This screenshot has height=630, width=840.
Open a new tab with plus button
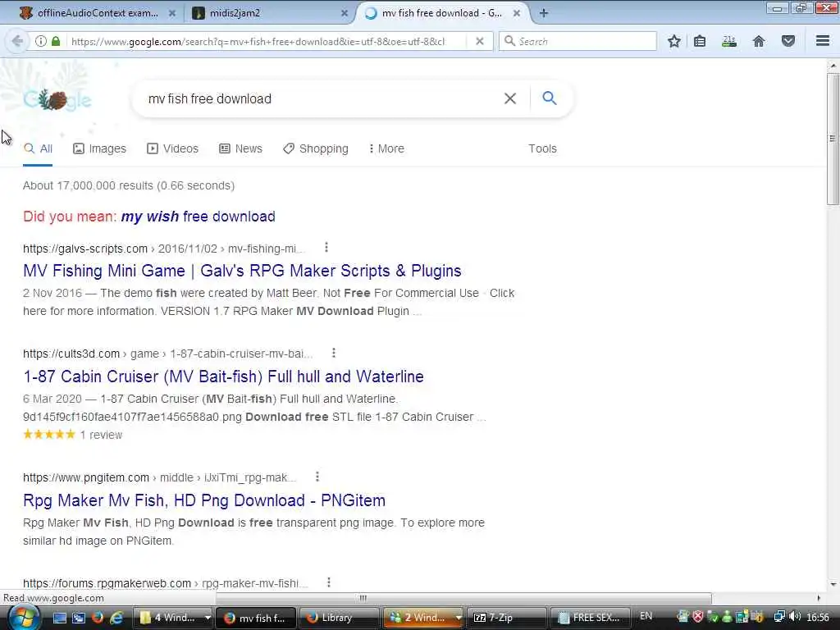[x=543, y=13]
